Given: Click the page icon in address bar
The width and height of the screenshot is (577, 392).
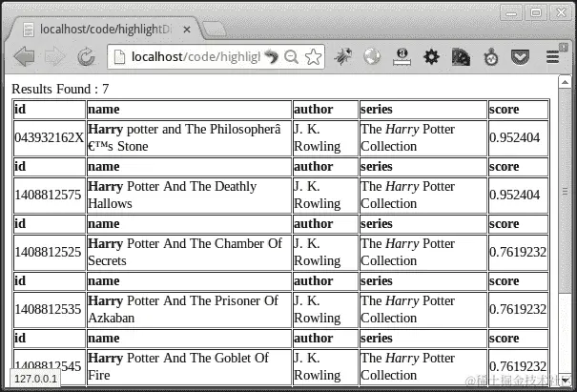Looking at the screenshot, I should pos(119,56).
